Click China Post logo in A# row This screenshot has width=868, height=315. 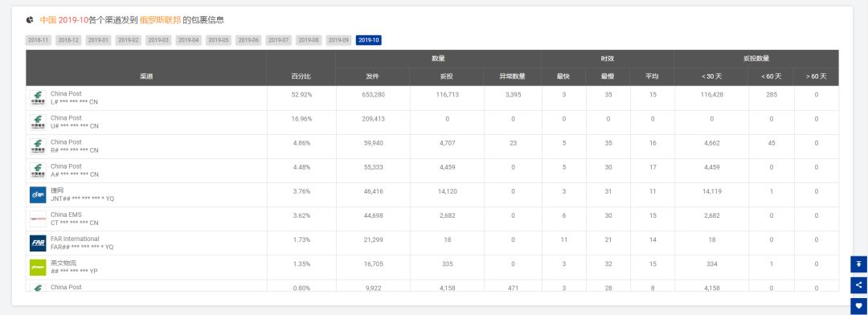pos(38,170)
